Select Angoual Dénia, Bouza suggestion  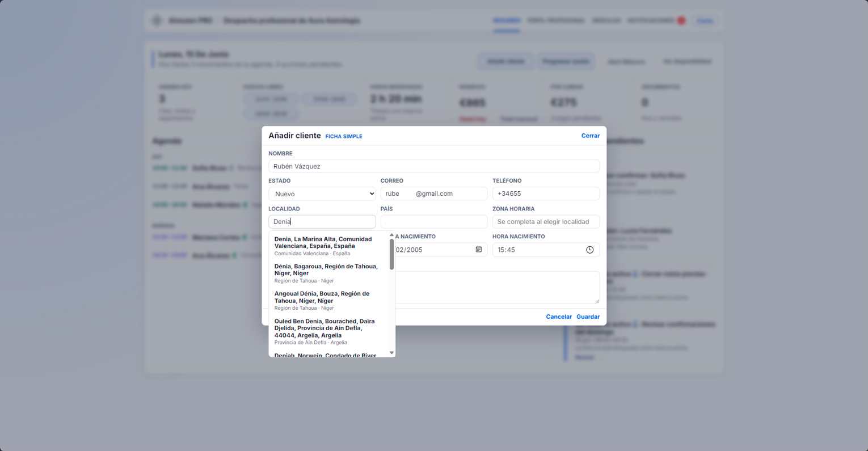328,301
